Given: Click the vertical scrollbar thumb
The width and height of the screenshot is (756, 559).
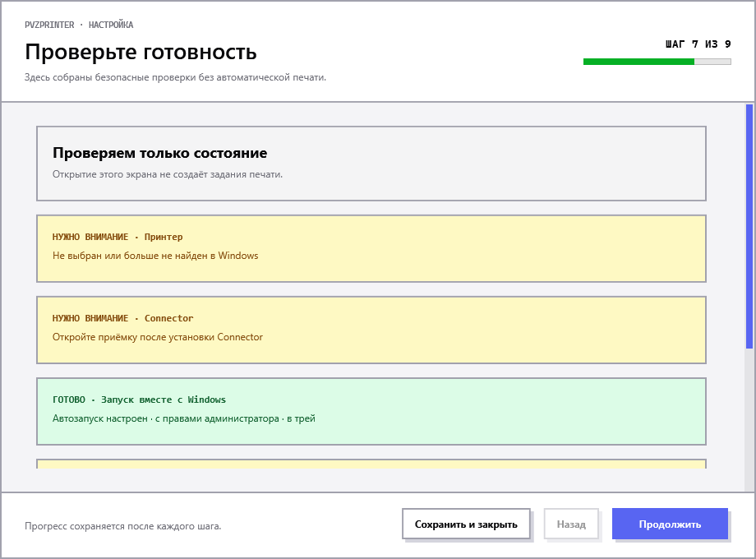Looking at the screenshot, I should [749, 226].
